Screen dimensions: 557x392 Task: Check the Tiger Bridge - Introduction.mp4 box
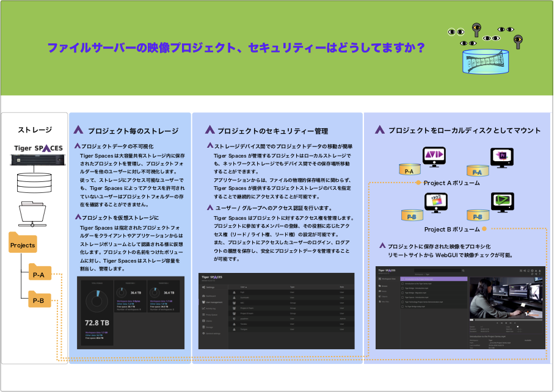pos(402,288)
